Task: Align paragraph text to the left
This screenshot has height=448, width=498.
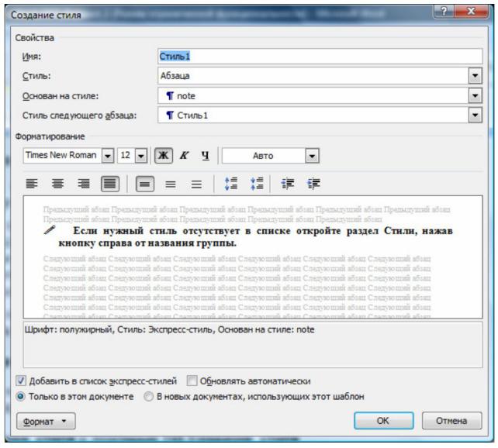Action: [x=32, y=184]
